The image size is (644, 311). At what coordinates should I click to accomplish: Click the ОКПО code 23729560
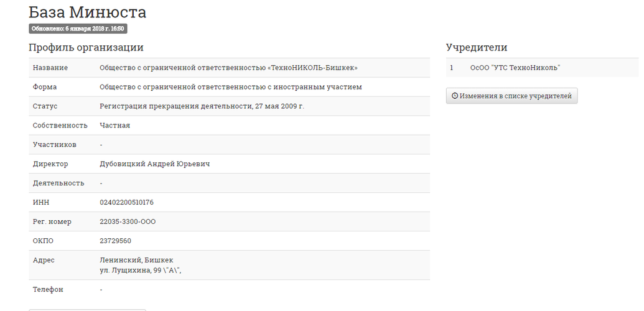(x=115, y=241)
